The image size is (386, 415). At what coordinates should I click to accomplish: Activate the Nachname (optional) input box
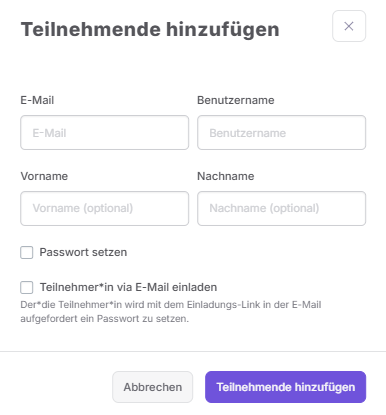point(281,208)
